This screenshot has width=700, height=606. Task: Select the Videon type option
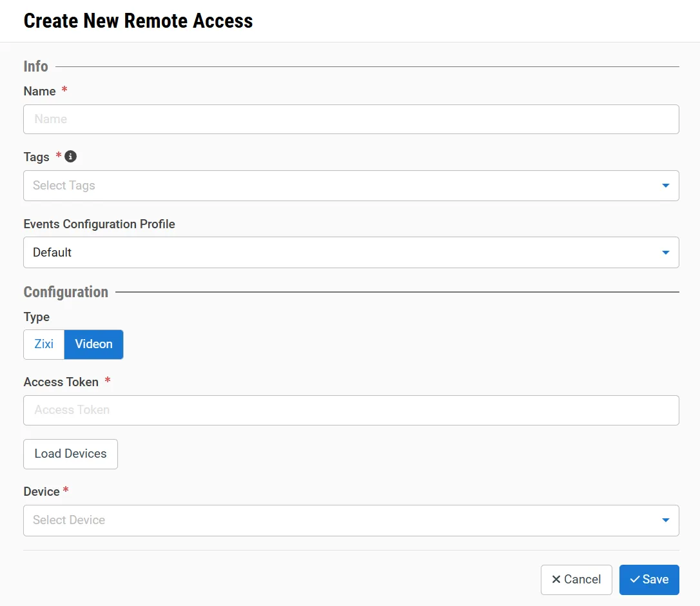pyautogui.click(x=93, y=344)
